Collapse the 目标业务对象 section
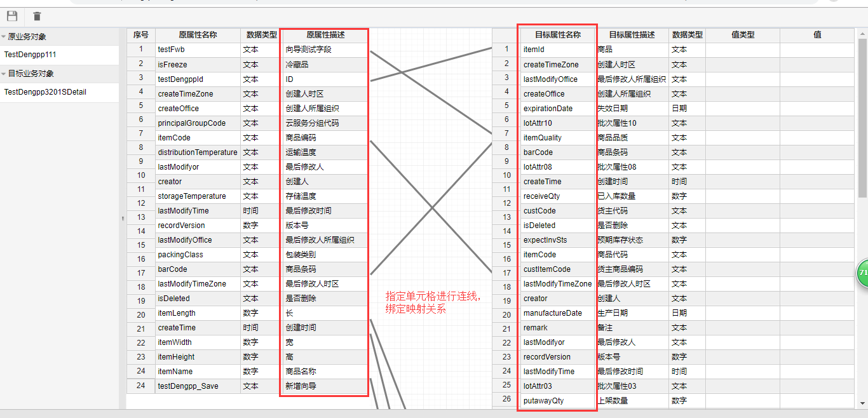Screen dimensions: 868x418 coord(4,74)
